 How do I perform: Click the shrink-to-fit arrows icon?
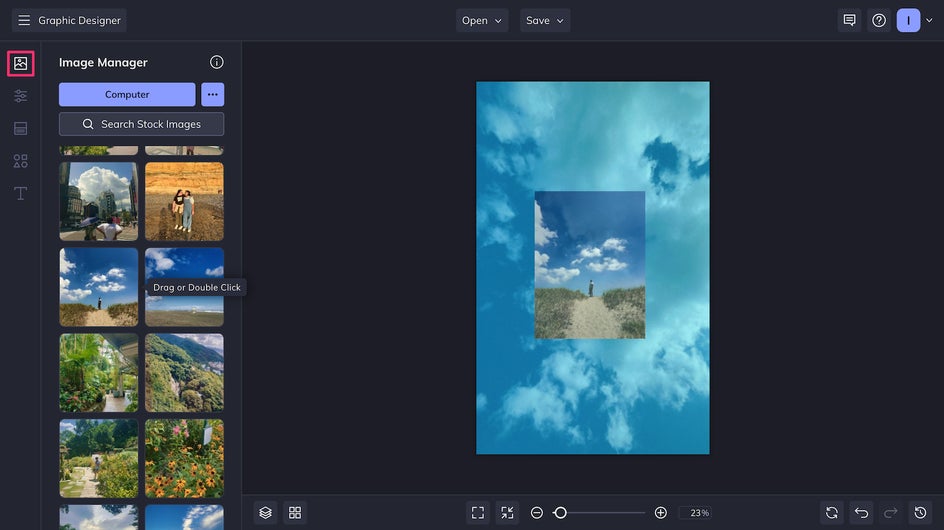pos(508,513)
